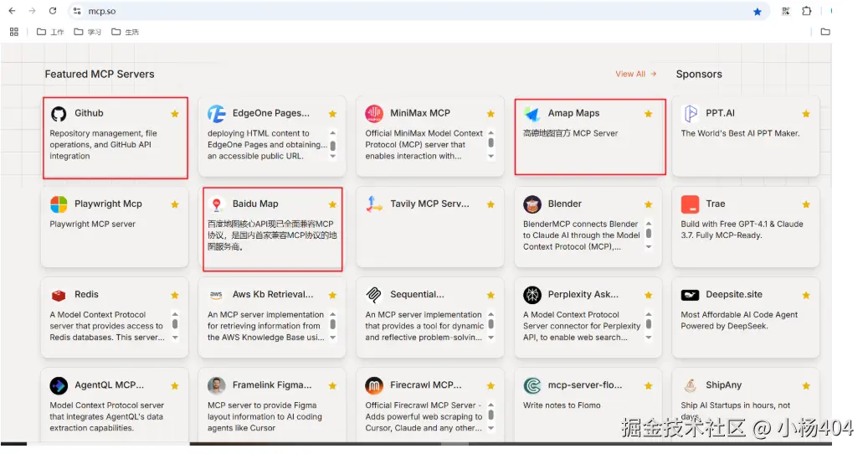The width and height of the screenshot is (868, 454).
Task: Click the Redis description scrollbar thumb
Action: [175, 324]
